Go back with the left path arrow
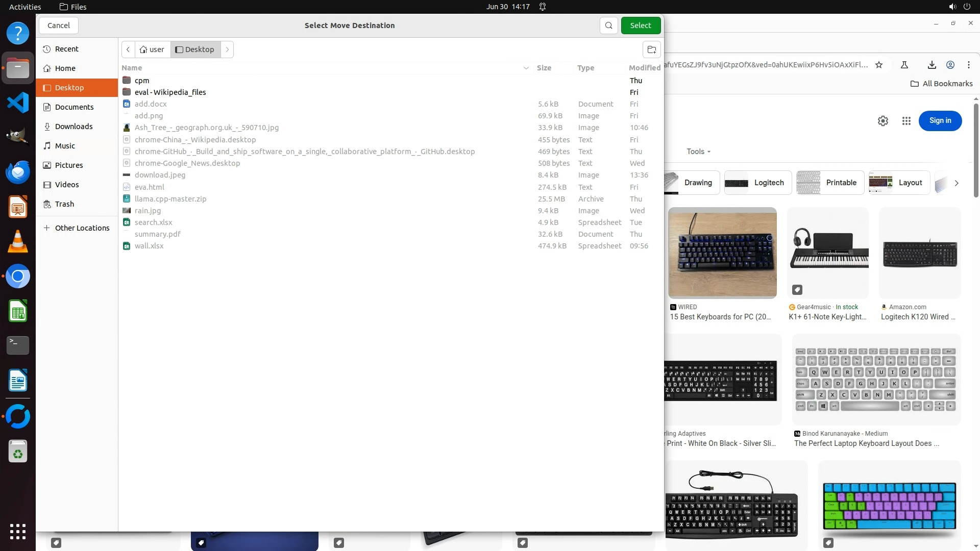 tap(128, 49)
